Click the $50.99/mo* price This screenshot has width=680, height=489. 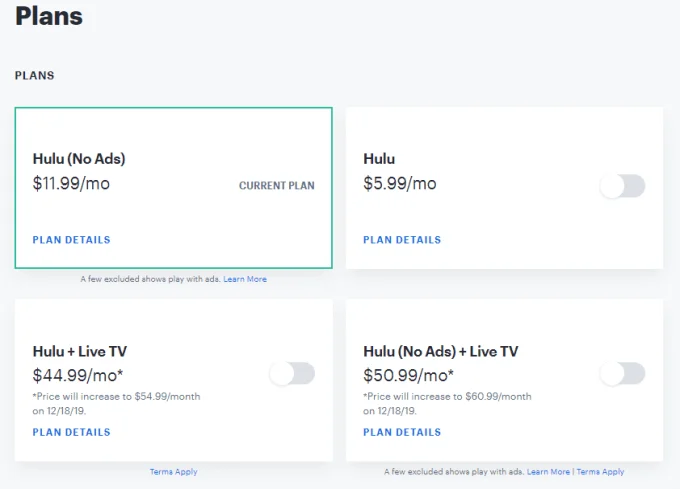[409, 375]
